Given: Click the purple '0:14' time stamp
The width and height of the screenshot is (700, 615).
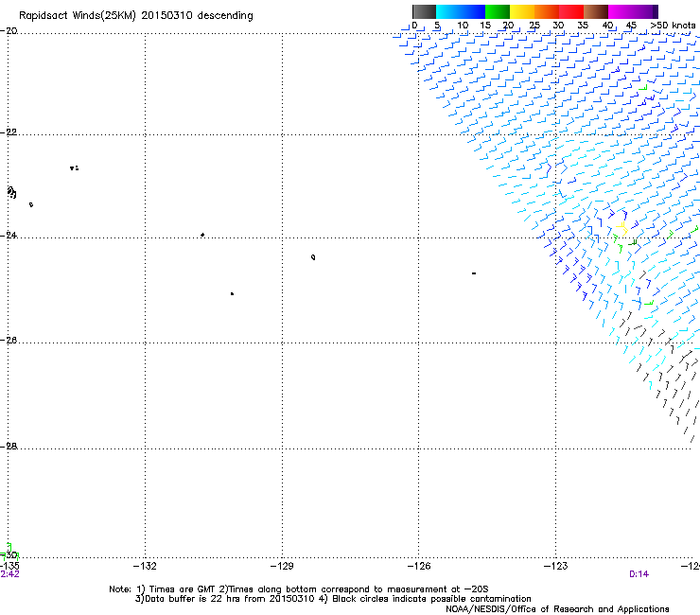Looking at the screenshot, I should click(639, 574).
